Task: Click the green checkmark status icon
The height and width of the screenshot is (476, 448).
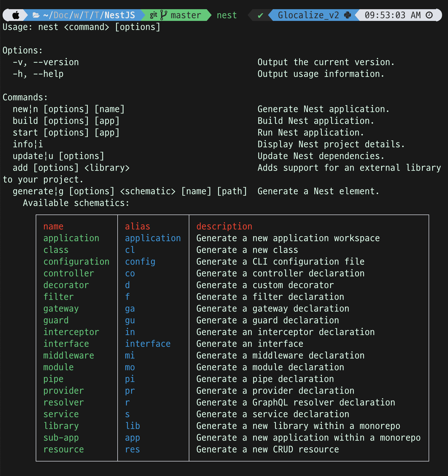Action: [x=260, y=15]
